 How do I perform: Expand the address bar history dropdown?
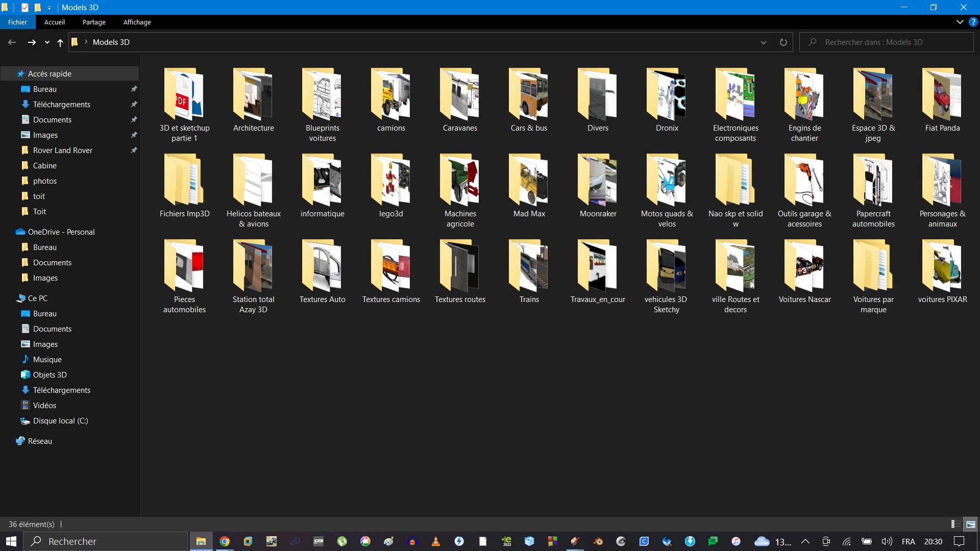(764, 42)
